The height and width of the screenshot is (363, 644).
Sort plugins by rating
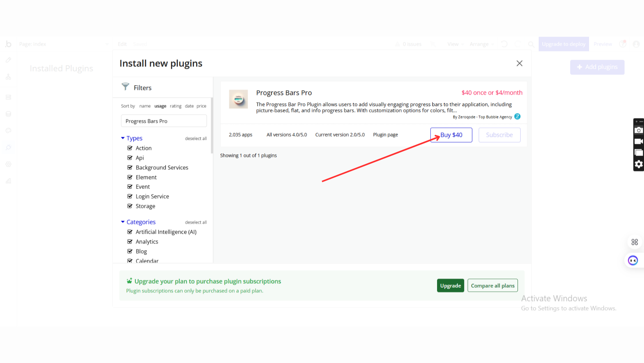176,106
